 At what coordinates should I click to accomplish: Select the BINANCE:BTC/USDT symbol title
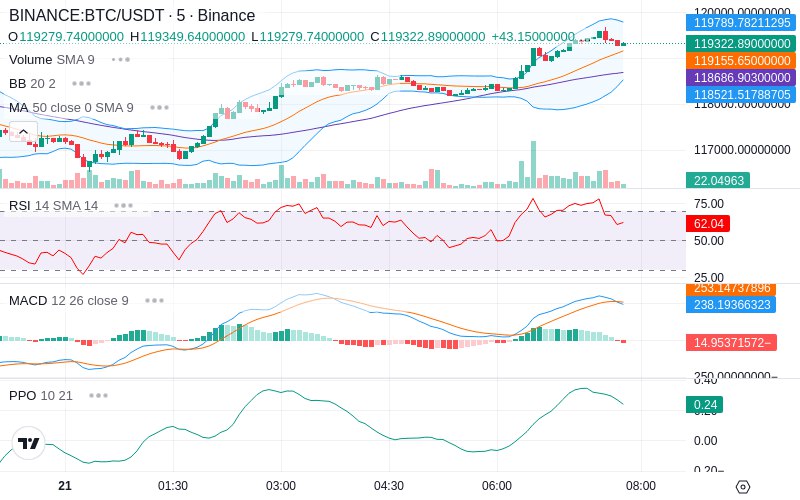(x=87, y=15)
